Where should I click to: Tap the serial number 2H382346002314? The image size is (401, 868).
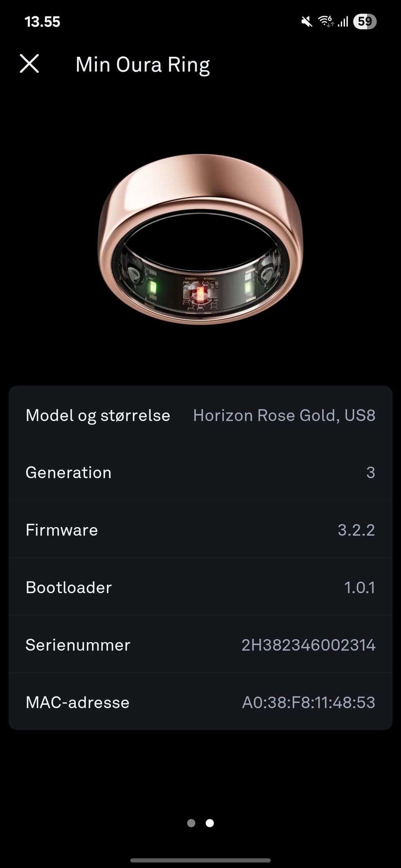308,645
